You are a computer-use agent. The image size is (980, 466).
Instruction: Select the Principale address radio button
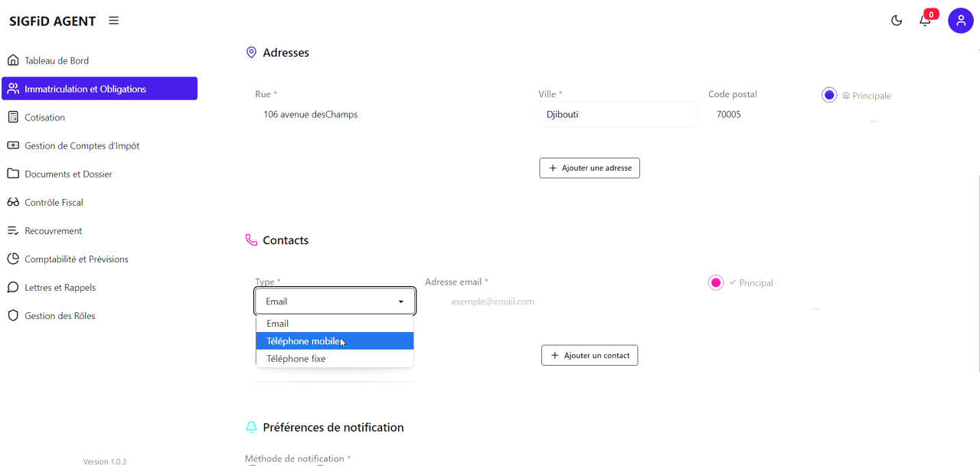pos(829,96)
